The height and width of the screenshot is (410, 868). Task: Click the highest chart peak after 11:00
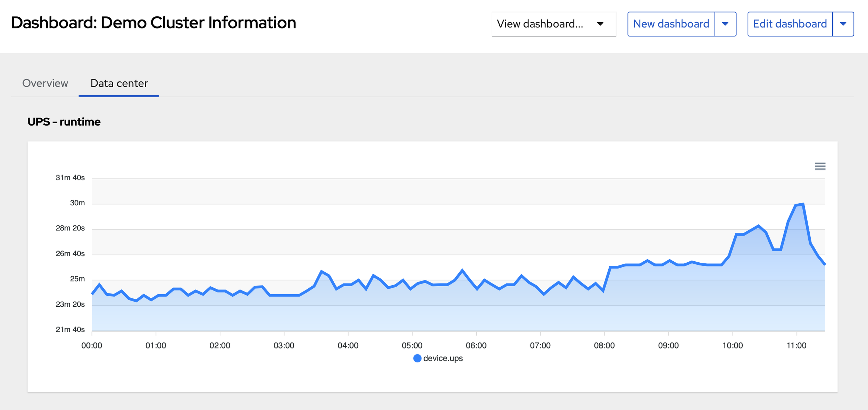pyautogui.click(x=803, y=204)
